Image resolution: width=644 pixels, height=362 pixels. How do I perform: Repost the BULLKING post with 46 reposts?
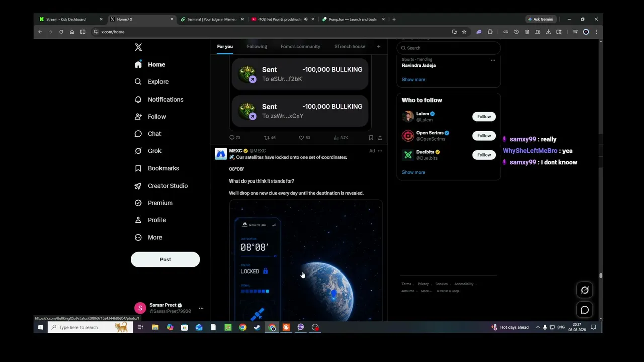pyautogui.click(x=270, y=138)
